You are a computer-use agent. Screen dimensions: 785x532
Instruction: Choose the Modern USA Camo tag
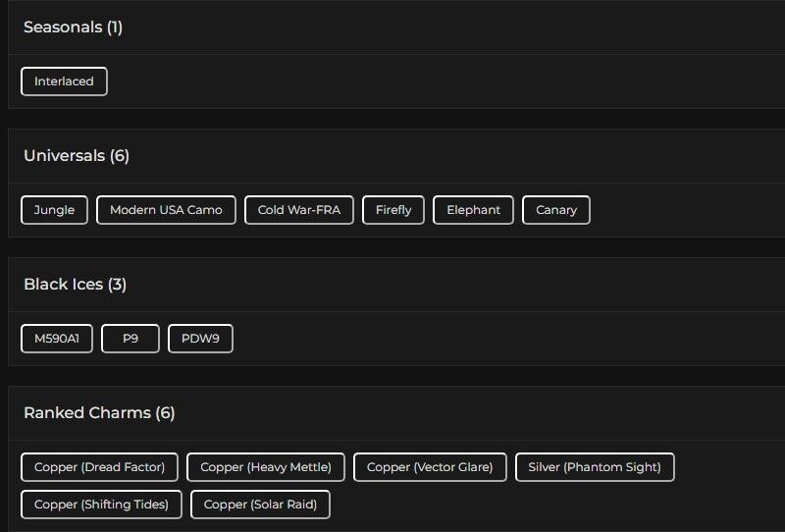(x=166, y=210)
